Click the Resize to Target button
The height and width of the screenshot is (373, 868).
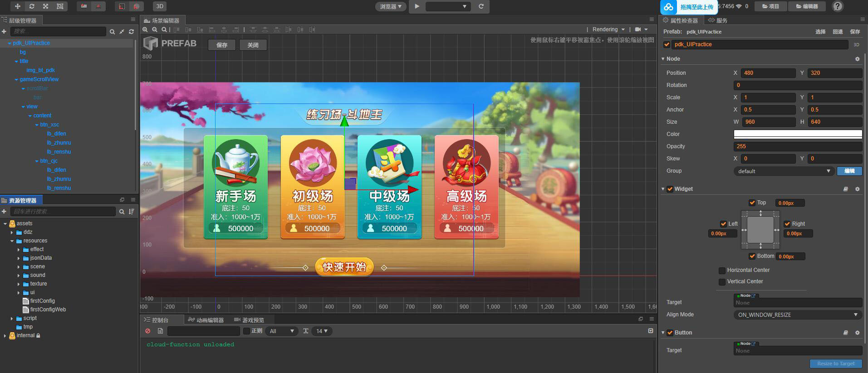click(x=835, y=363)
